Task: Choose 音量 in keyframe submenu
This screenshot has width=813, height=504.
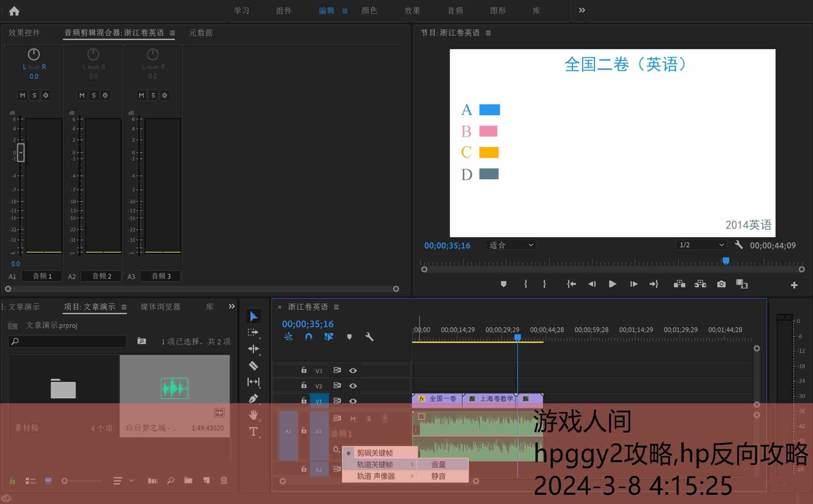Action: tap(442, 464)
